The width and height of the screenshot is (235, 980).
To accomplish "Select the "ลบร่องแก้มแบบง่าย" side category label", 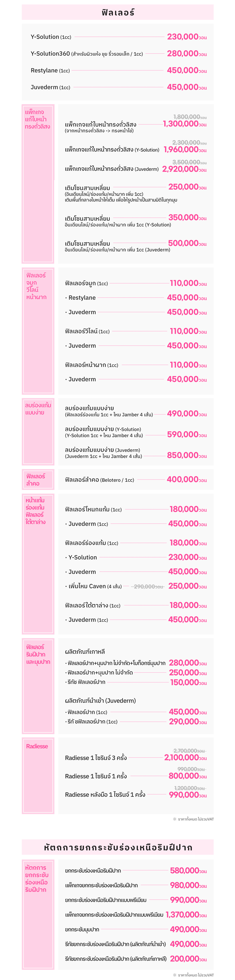I will pos(38,409).
